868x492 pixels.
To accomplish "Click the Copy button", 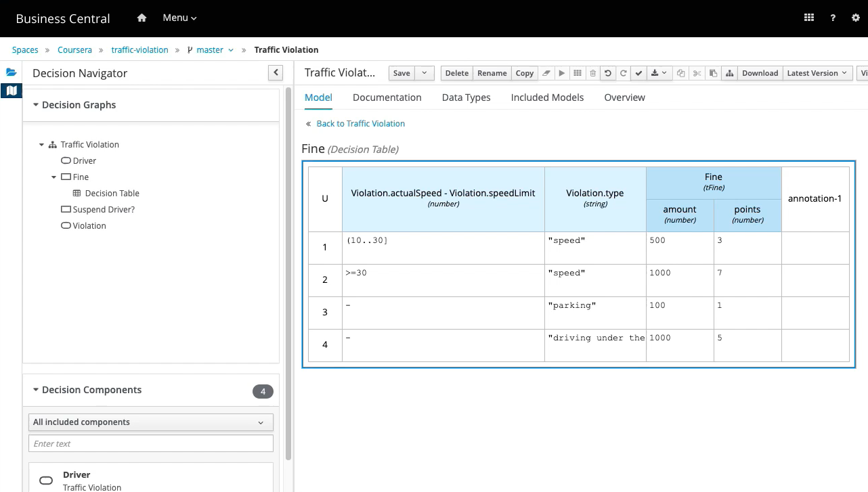I will [x=525, y=73].
